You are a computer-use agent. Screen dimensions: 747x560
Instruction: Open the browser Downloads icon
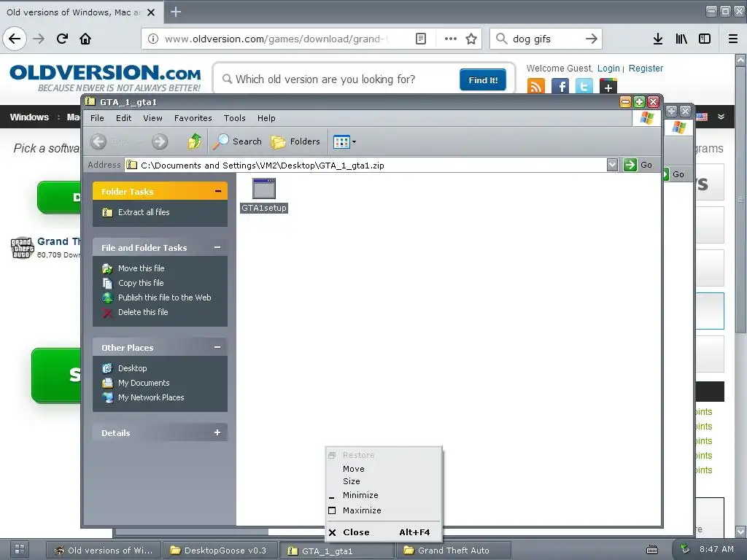(x=657, y=39)
